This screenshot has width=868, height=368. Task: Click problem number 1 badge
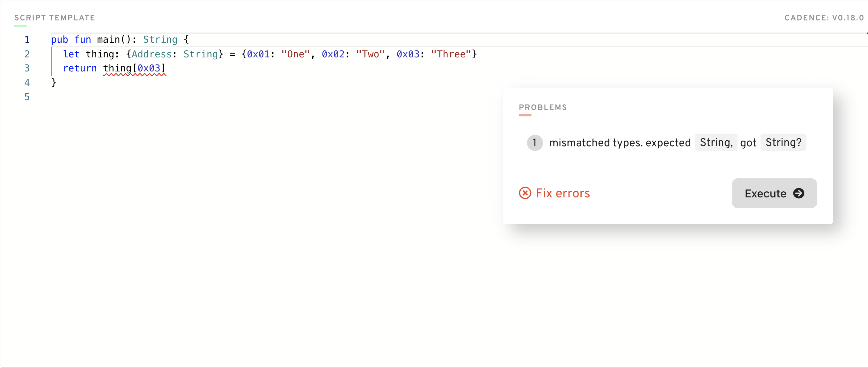[534, 143]
